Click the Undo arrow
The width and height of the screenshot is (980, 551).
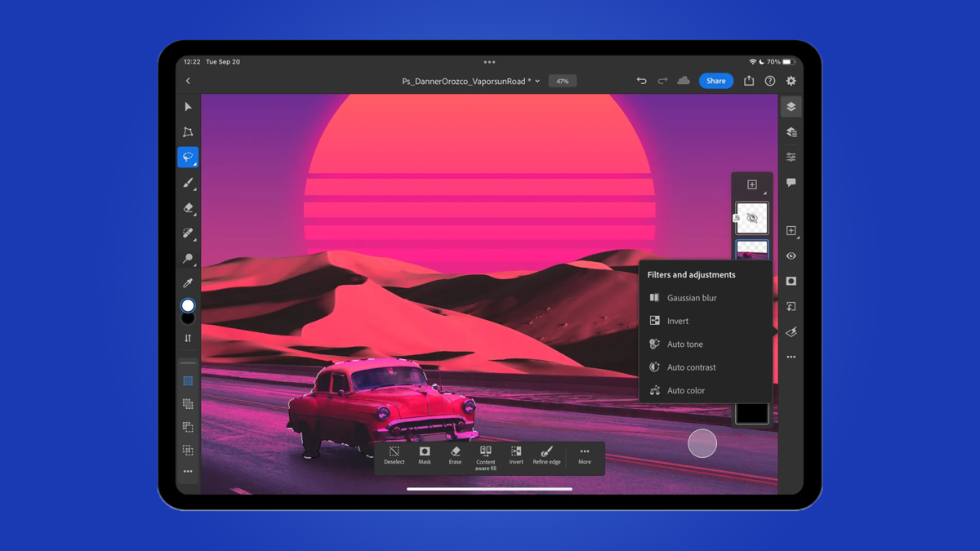(x=641, y=81)
